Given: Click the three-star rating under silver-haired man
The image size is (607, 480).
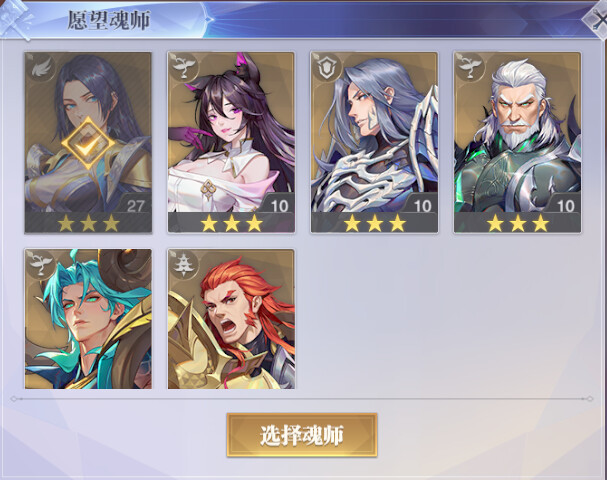Looking at the screenshot, I should click(375, 223).
